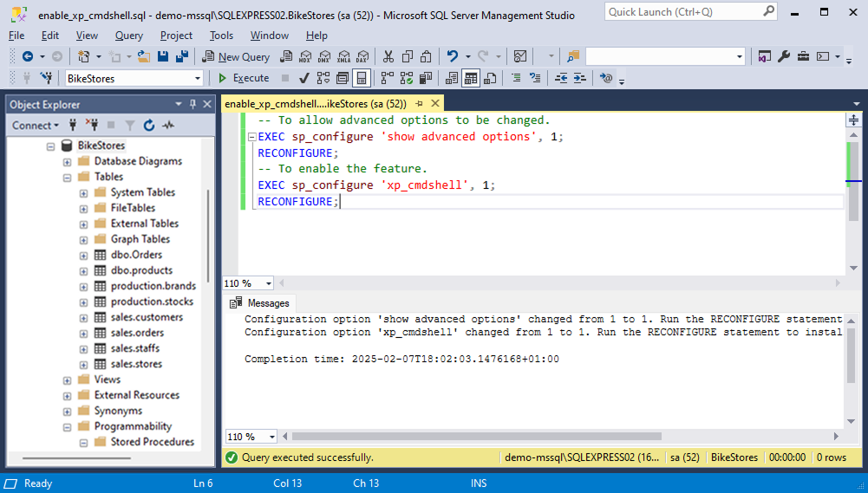Click the Decrease Indent icon
The height and width of the screenshot is (493, 868).
pos(561,78)
